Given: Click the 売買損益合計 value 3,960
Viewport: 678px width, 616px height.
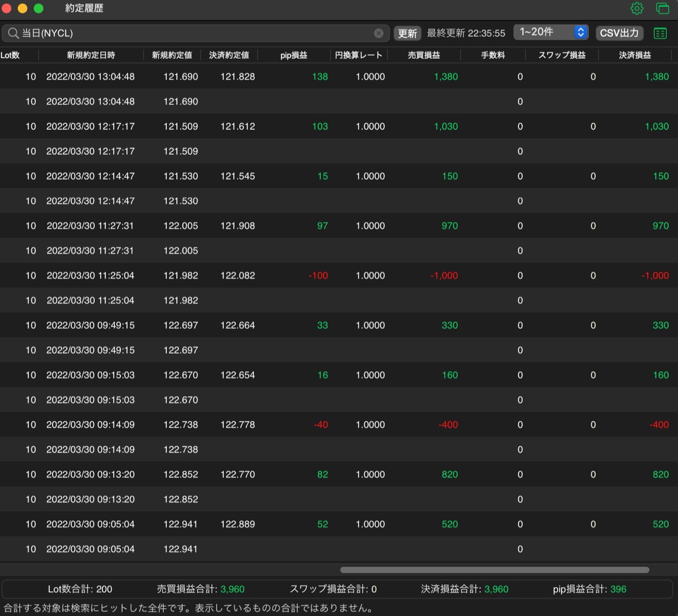Looking at the screenshot, I should (x=232, y=589).
